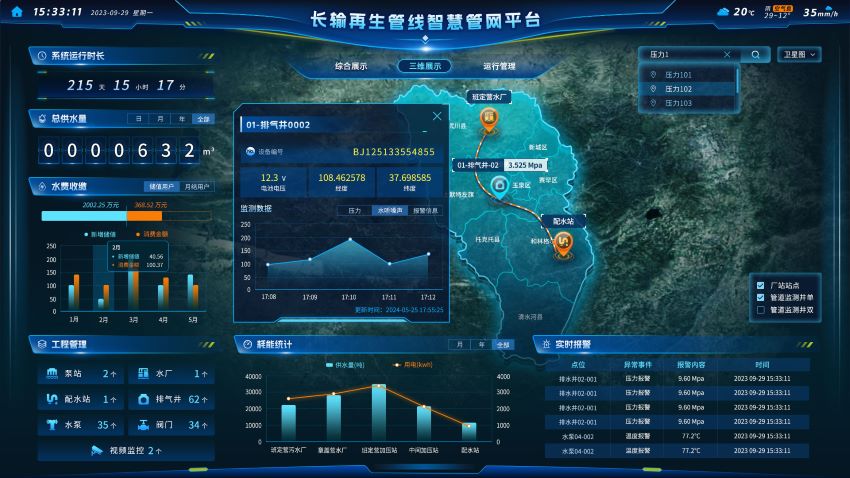The image size is (850, 478).
Task: Switch to 储值用户 in 水费收缴
Action: pyautogui.click(x=161, y=186)
